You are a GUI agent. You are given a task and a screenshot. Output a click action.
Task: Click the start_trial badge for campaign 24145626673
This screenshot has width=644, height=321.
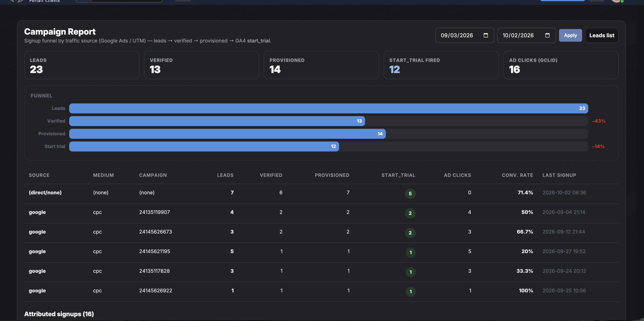click(x=410, y=233)
